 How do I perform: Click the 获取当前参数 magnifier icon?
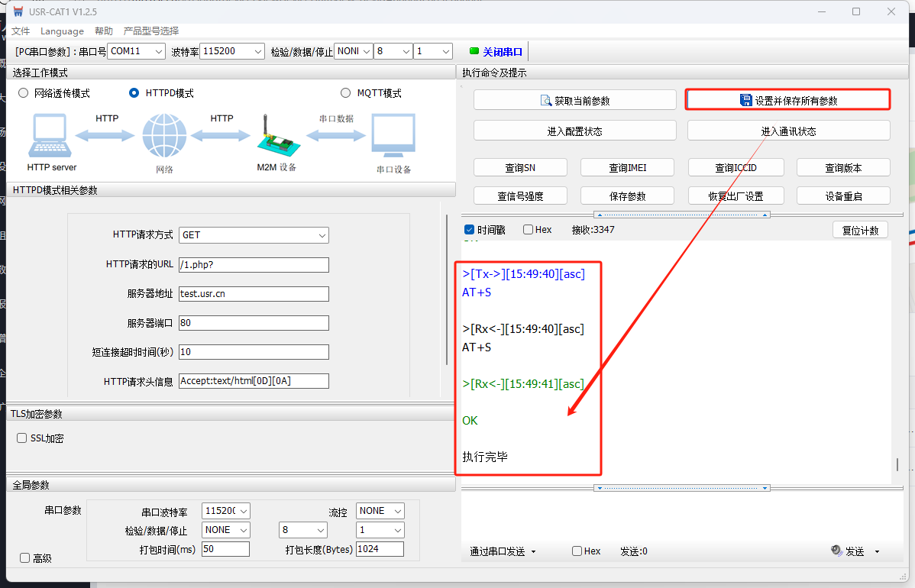tap(546, 101)
